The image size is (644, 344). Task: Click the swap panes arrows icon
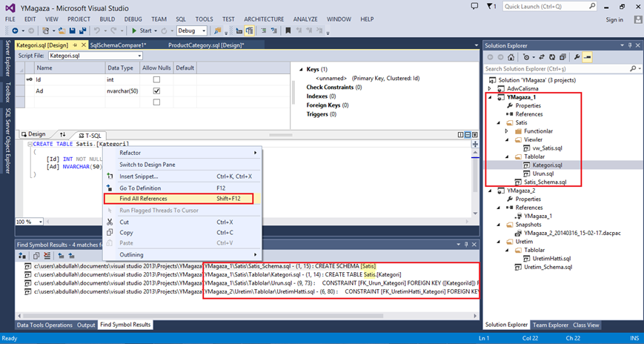pos(62,134)
